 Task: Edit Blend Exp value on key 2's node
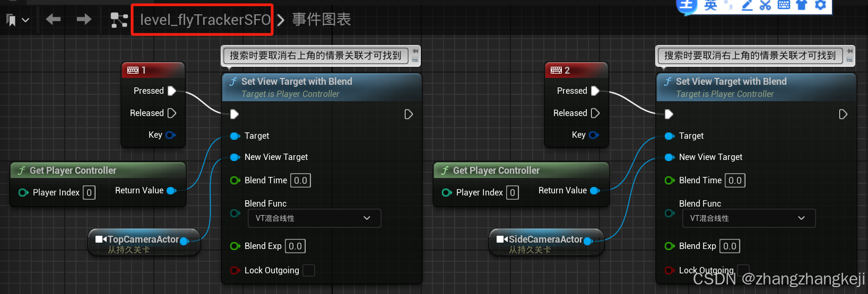pos(730,246)
